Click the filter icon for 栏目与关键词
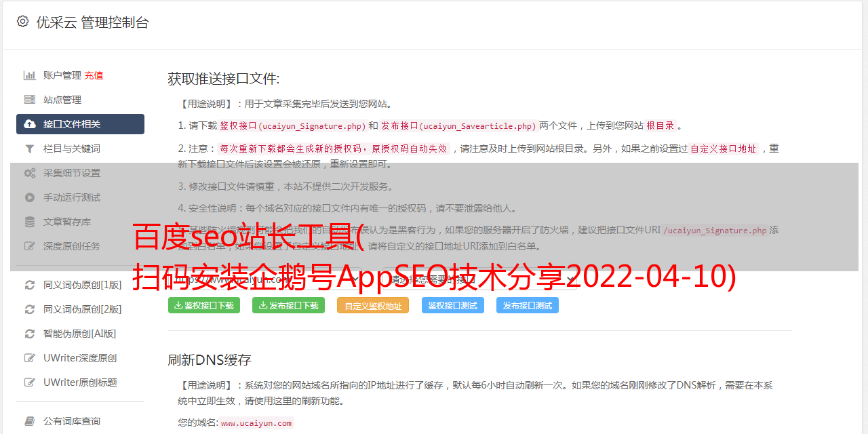Screen dimensions: 868x434 [x=30, y=149]
